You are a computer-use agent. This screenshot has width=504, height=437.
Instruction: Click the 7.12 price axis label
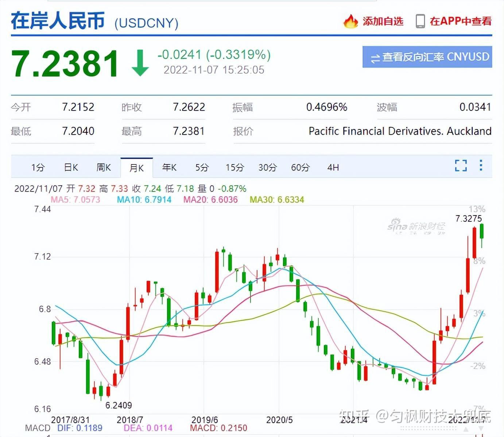pos(42,256)
